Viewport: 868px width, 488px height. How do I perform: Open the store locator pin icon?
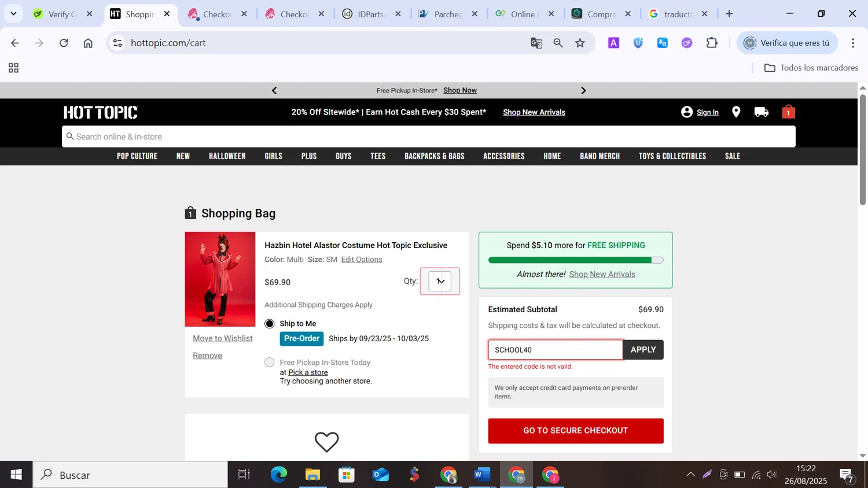(736, 112)
